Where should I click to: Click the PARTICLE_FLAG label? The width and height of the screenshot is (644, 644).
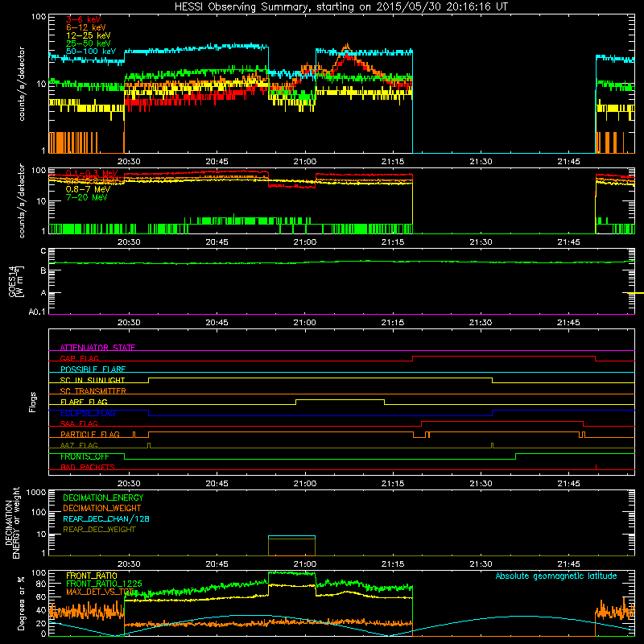(x=90, y=435)
